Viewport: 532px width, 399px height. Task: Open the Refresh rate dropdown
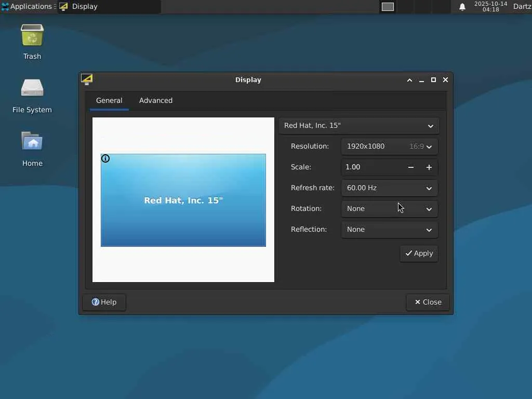click(390, 188)
